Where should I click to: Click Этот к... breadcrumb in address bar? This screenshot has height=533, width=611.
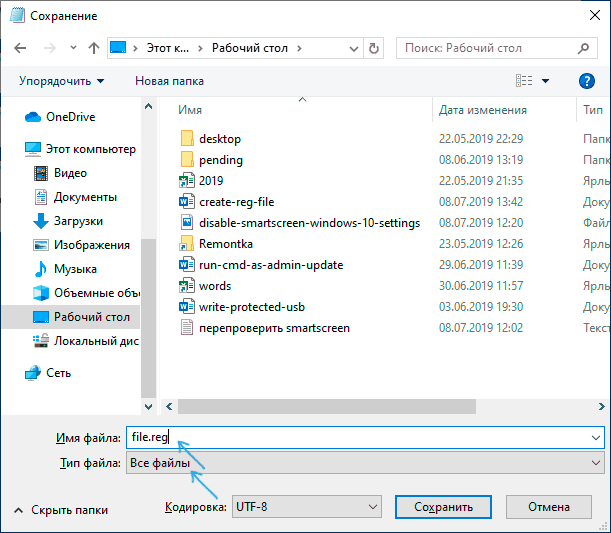pos(168,48)
